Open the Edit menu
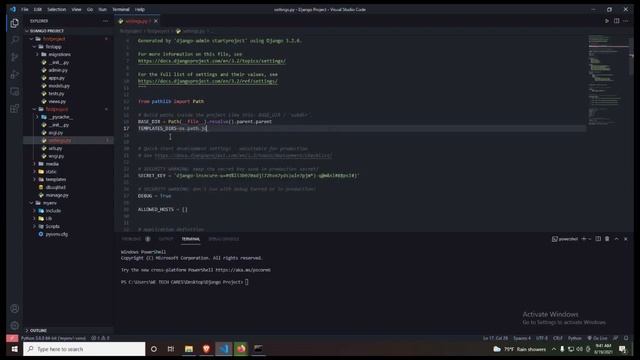Screen dimensions: 640x360 coord(38,9)
